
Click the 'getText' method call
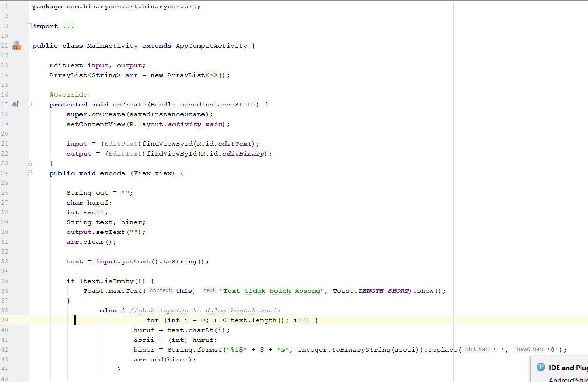[136, 262]
